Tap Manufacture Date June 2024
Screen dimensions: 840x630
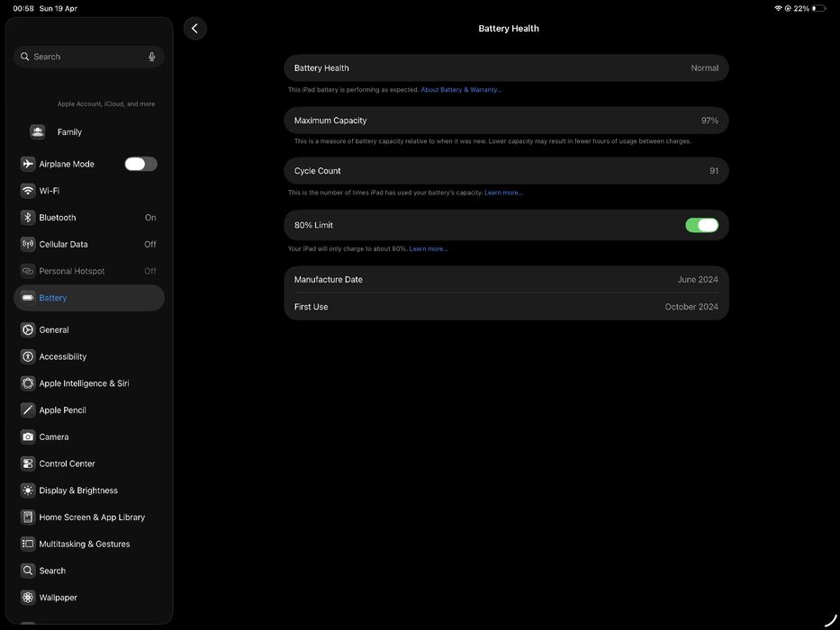[x=506, y=280]
